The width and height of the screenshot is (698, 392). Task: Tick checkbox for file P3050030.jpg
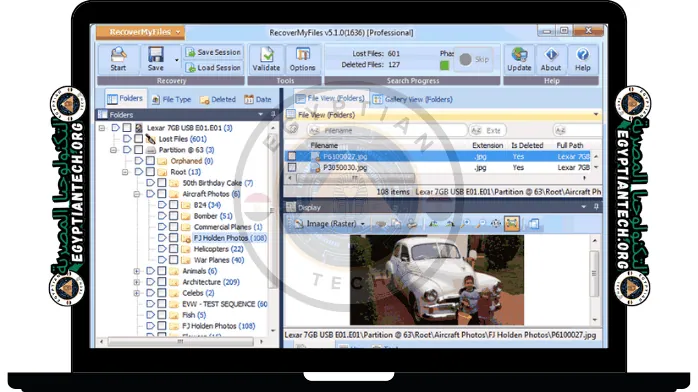pos(292,167)
